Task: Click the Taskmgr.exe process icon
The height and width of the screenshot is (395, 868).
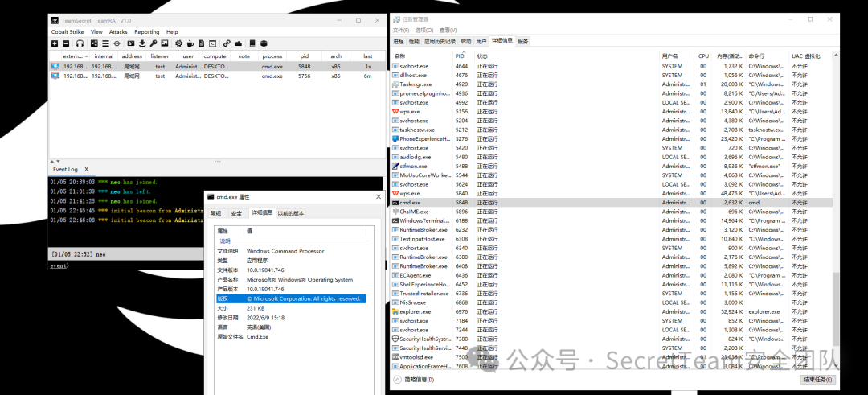Action: tap(395, 84)
